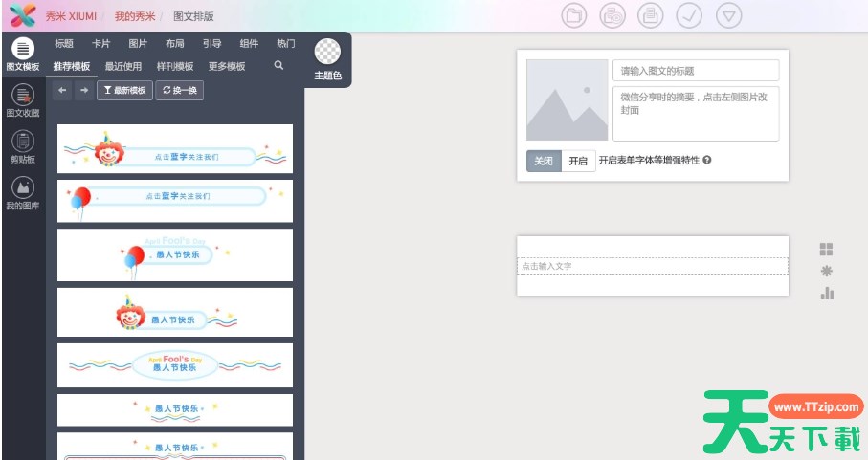The image size is (868, 460).
Task: Click 图文排版 breadcrumb text
Action: [x=193, y=16]
